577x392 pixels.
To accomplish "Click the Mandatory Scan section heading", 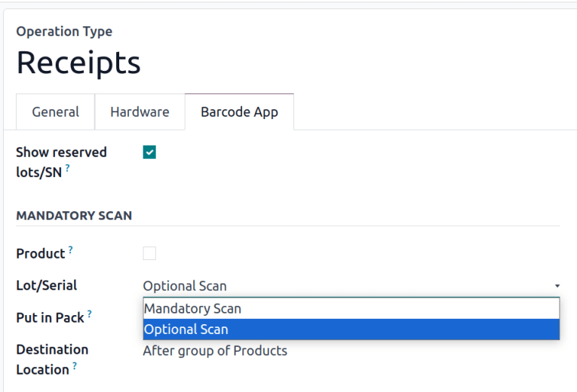I will [x=74, y=216].
